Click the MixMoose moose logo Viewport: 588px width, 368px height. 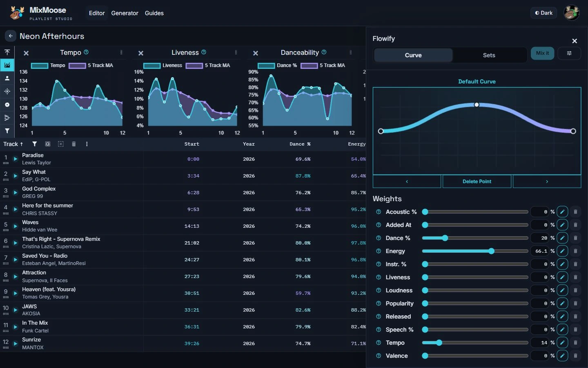(x=17, y=13)
